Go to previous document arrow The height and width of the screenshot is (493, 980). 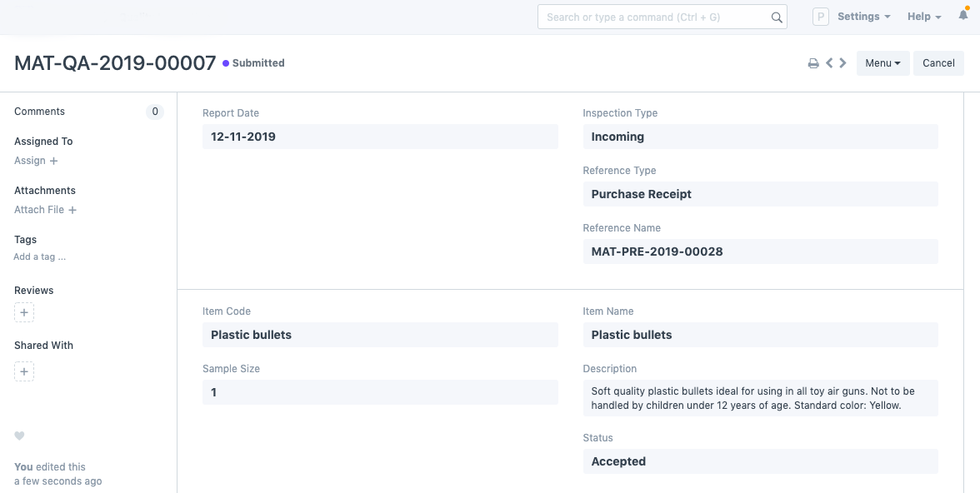coord(829,63)
